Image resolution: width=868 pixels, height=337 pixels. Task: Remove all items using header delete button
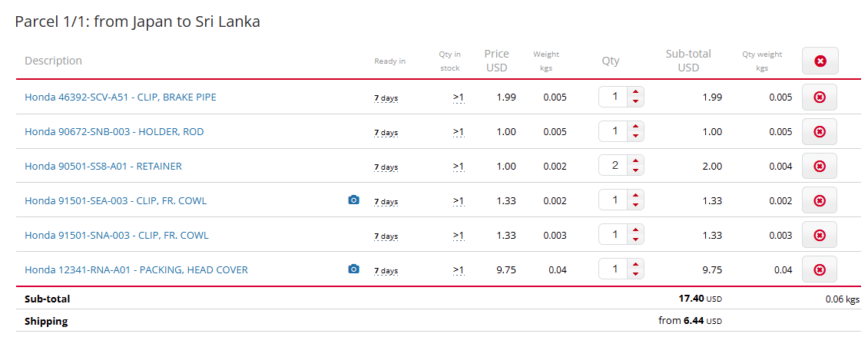(820, 61)
